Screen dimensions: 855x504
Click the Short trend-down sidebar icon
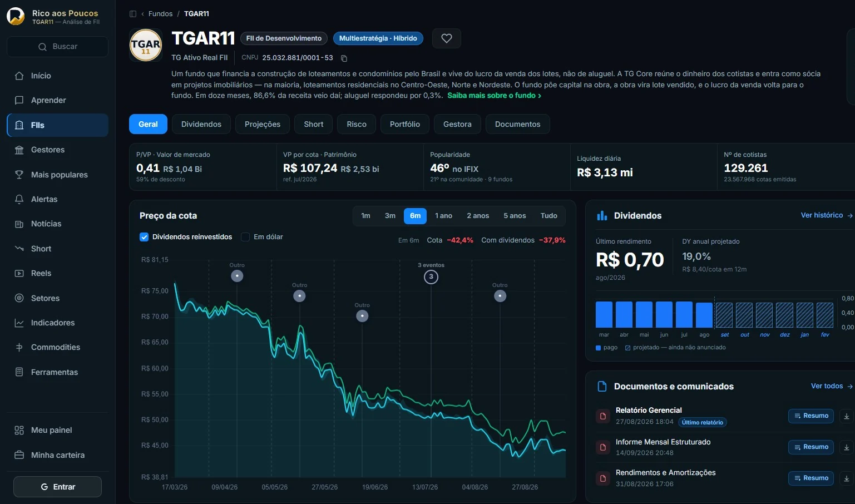tap(19, 249)
